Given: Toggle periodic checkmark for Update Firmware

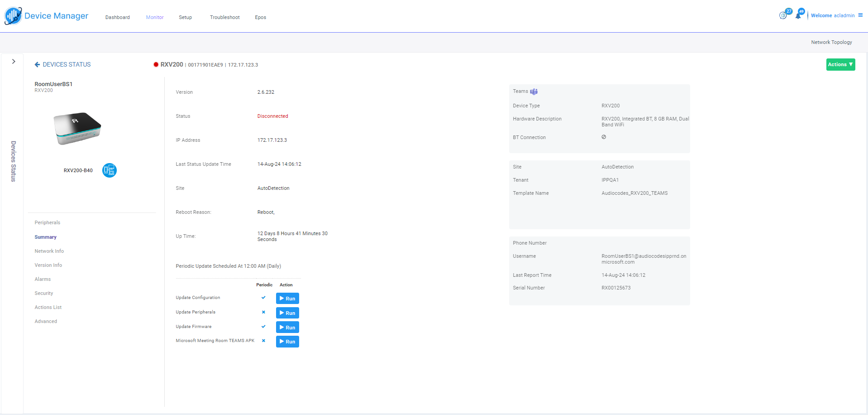Looking at the screenshot, I should tap(263, 327).
